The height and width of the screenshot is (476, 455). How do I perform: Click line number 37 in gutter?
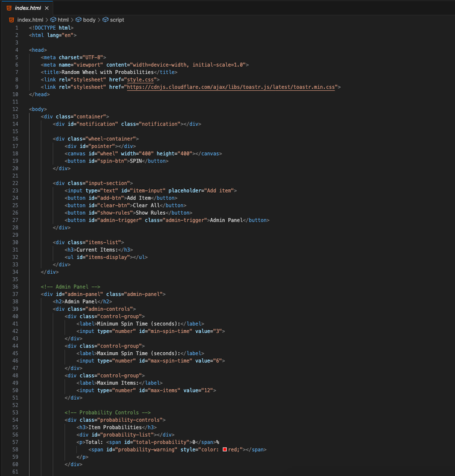15,294
